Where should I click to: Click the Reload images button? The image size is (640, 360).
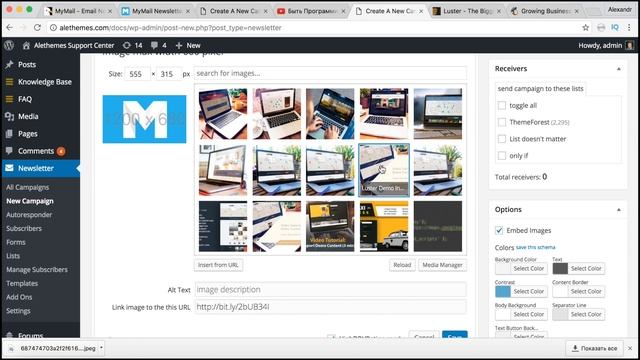pos(402,265)
